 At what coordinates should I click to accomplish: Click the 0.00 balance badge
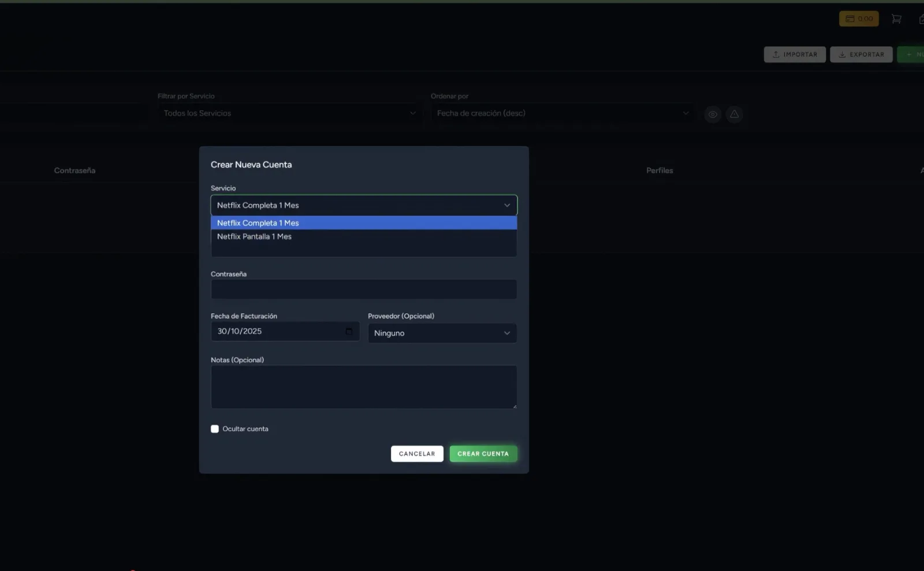[x=859, y=19]
